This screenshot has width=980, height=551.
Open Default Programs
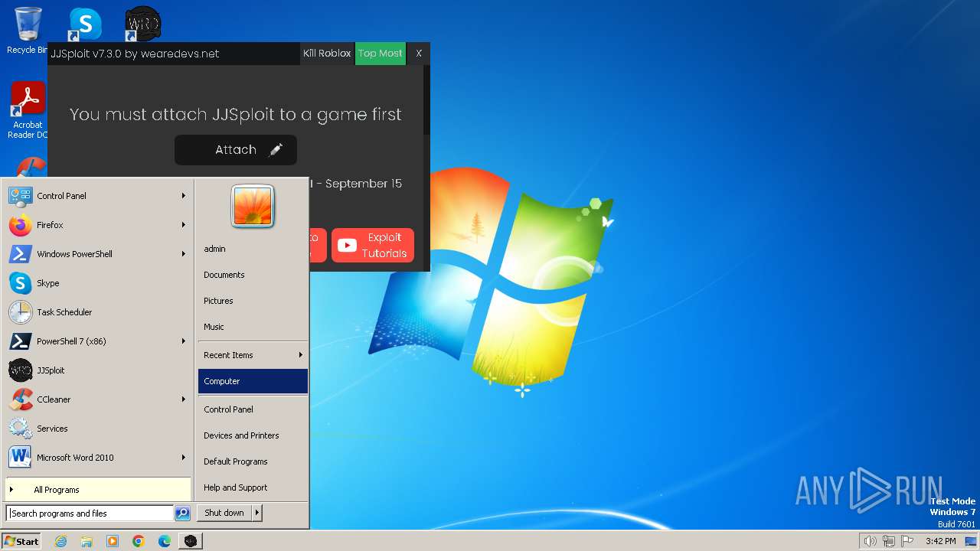pyautogui.click(x=253, y=461)
